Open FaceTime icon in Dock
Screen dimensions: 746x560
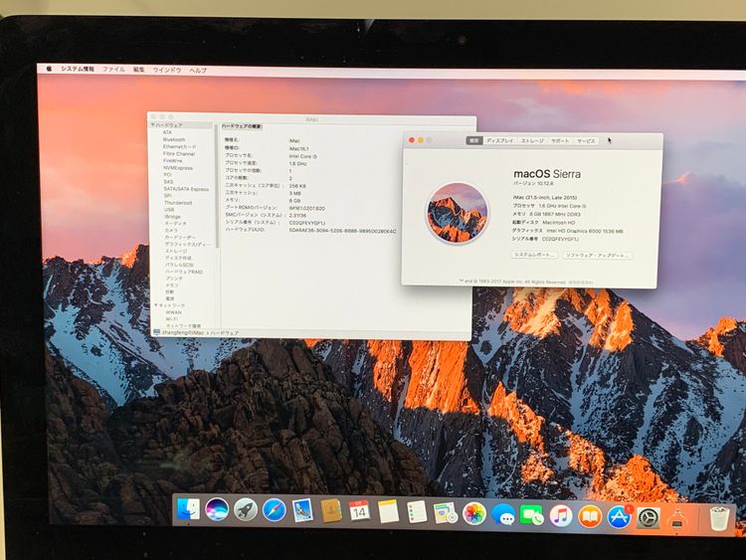pos(532,515)
